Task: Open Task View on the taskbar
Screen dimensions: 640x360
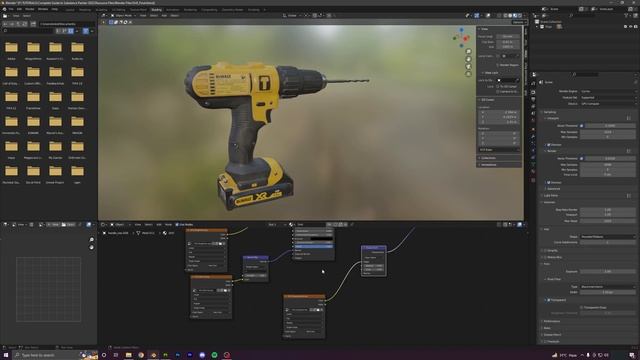Action: click(116, 355)
